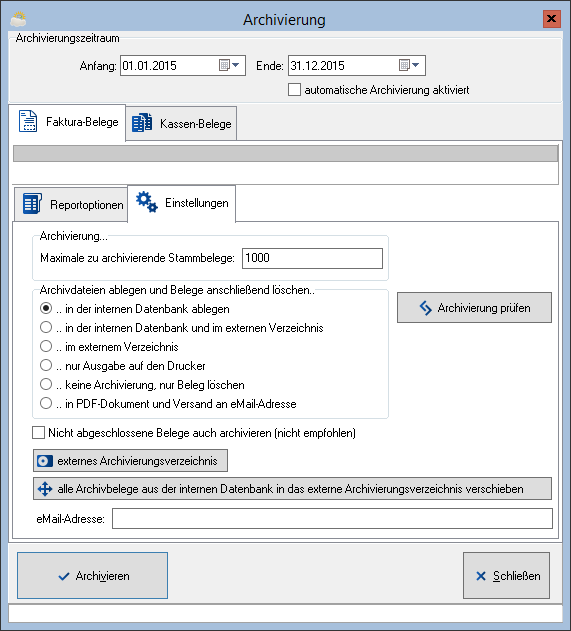Click the Kassen-Belege ledger icon
Image resolution: width=571 pixels, height=631 pixels.
(x=142, y=123)
